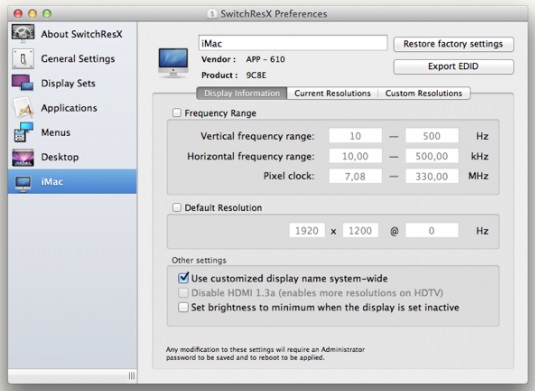Select the Desktop sidebar icon
535x391 pixels.
click(23, 157)
